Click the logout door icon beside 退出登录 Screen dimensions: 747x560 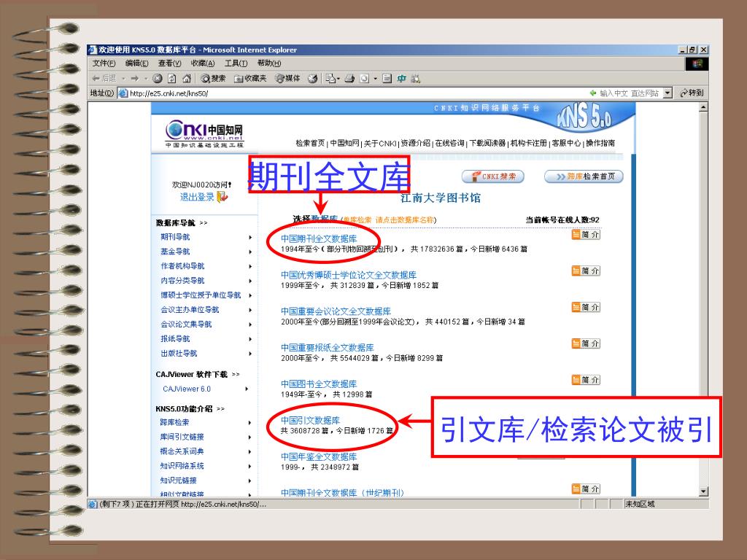tap(222, 197)
